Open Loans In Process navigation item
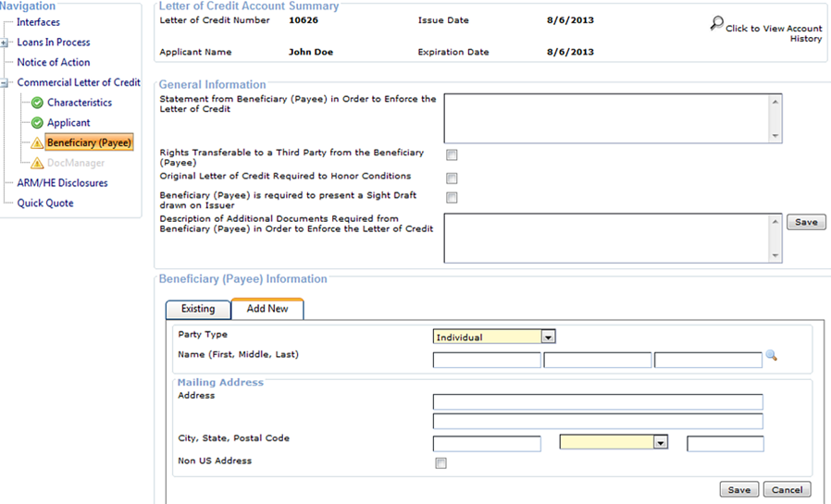The width and height of the screenshot is (831, 504). click(x=54, y=43)
